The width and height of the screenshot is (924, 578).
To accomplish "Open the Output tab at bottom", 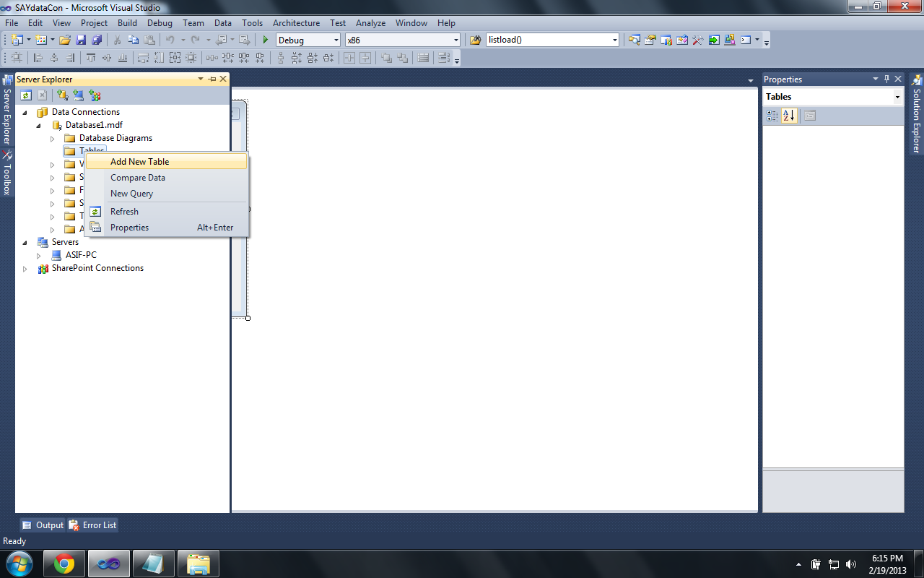I will 43,525.
